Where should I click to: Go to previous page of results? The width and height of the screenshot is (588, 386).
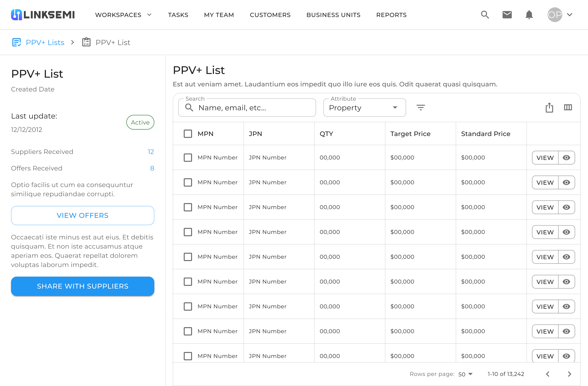point(548,374)
